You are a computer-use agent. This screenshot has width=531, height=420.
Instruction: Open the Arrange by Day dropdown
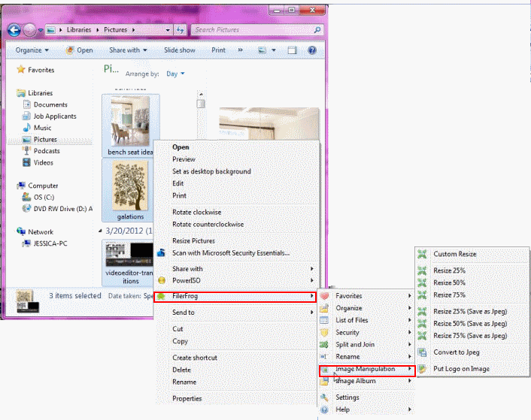point(175,74)
